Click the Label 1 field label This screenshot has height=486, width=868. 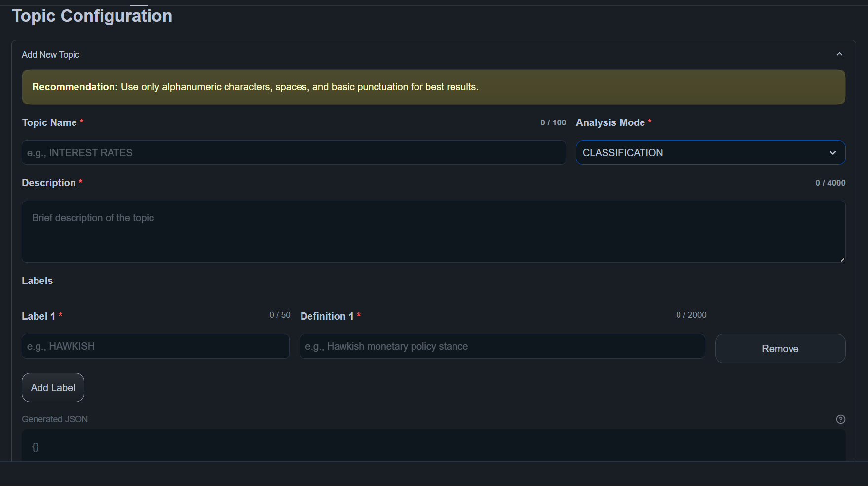38,316
